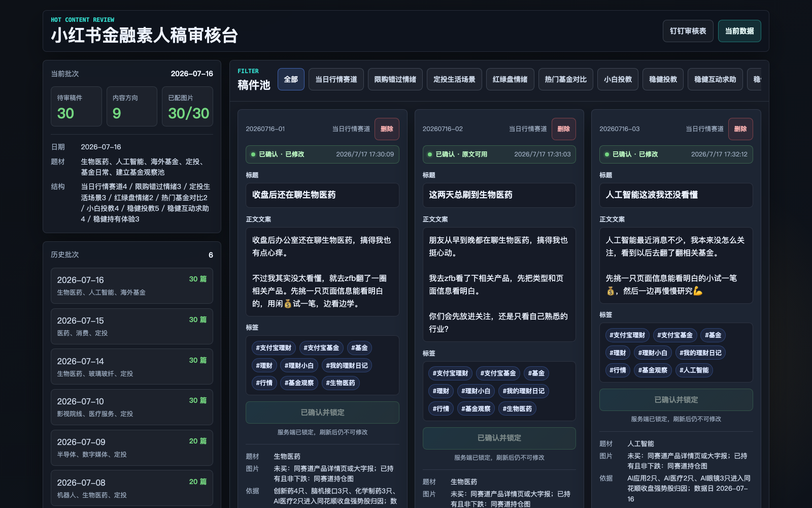Open history batch 2026-07-14

coord(132,367)
